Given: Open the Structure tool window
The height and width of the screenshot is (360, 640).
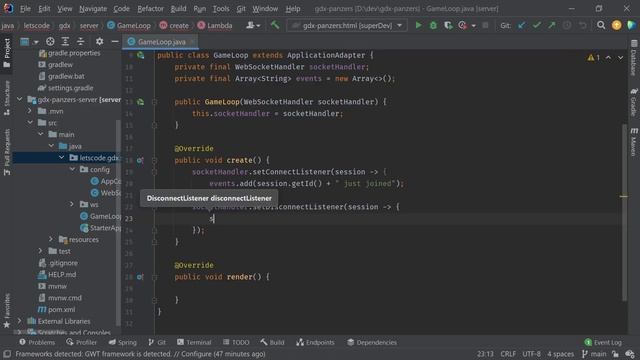Looking at the screenshot, I should click(7, 98).
